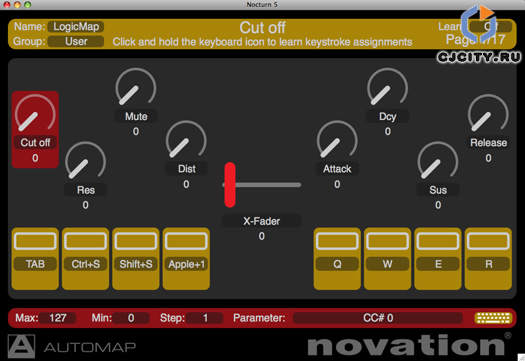The width and height of the screenshot is (525, 361).
Task: Click the Learn Off field
Action: 491,26
